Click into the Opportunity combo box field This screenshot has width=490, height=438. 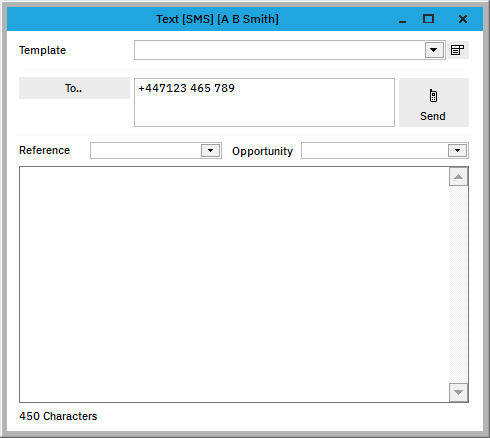(375, 150)
